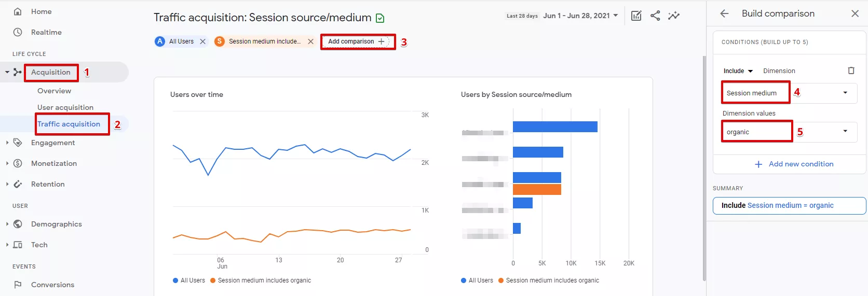Viewport: 868px width, 296px height.
Task: Open the Demographics menu item
Action: click(x=57, y=224)
